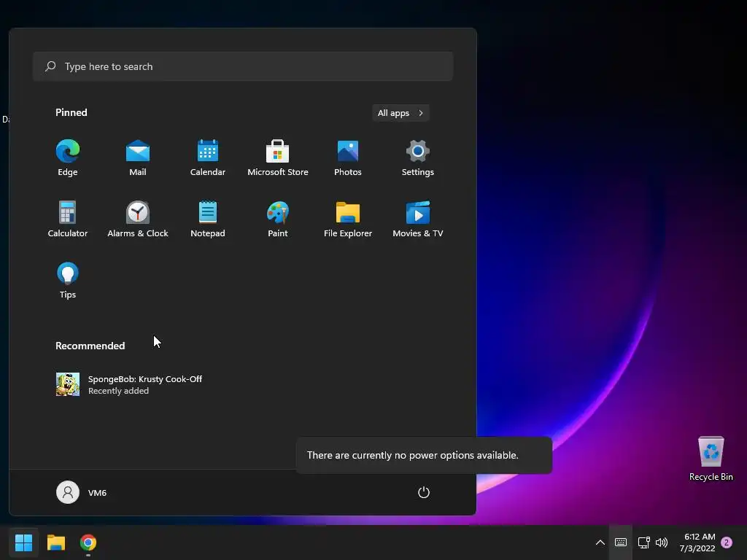The image size is (747, 560).
Task: Launch the Mail app
Action: click(138, 157)
